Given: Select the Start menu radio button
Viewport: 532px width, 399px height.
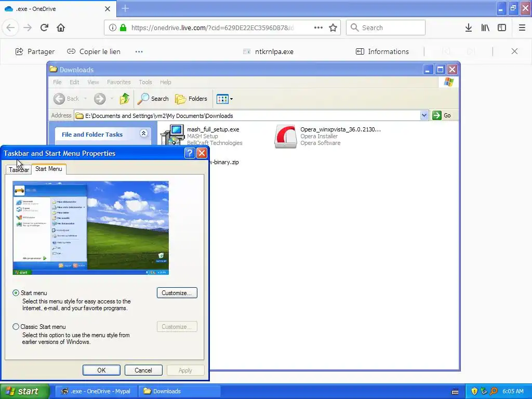Looking at the screenshot, I should [16, 293].
